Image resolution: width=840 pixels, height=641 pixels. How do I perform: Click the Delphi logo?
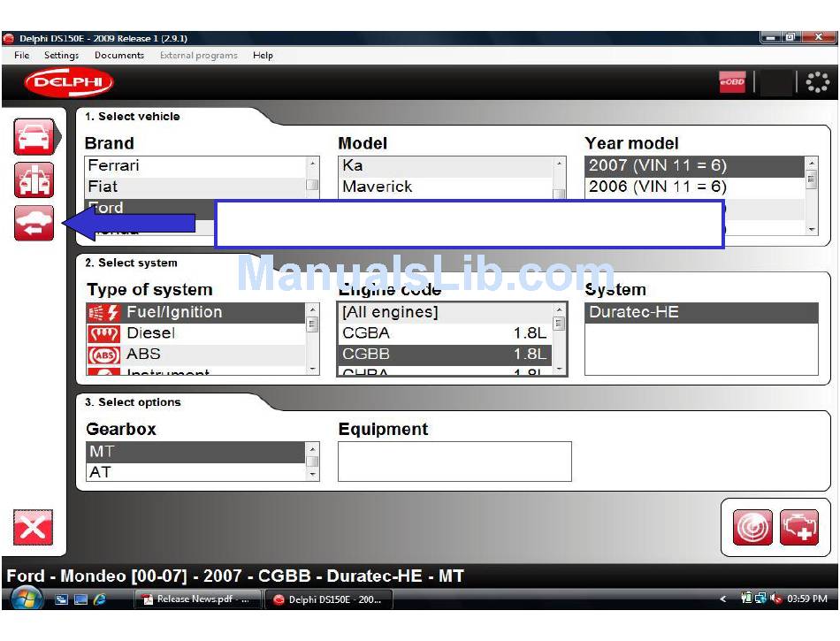69,82
